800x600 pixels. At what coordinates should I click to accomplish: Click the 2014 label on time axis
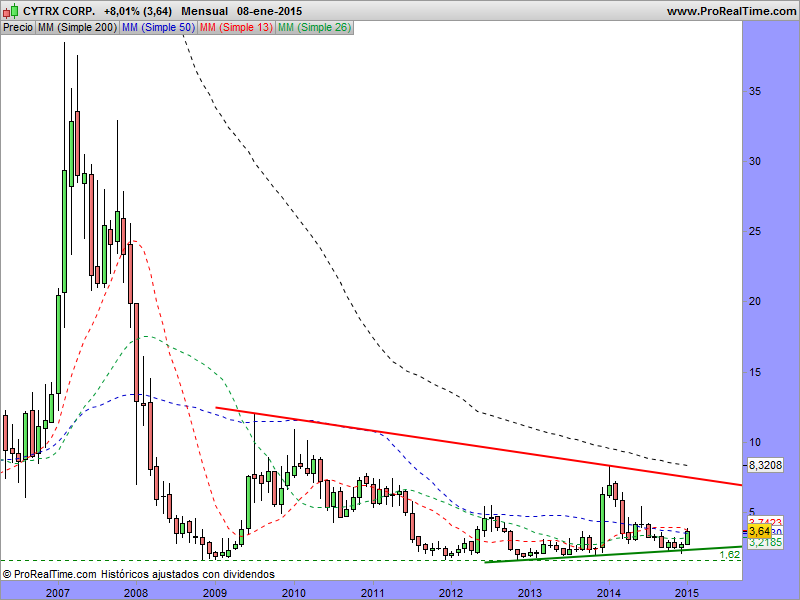[609, 592]
